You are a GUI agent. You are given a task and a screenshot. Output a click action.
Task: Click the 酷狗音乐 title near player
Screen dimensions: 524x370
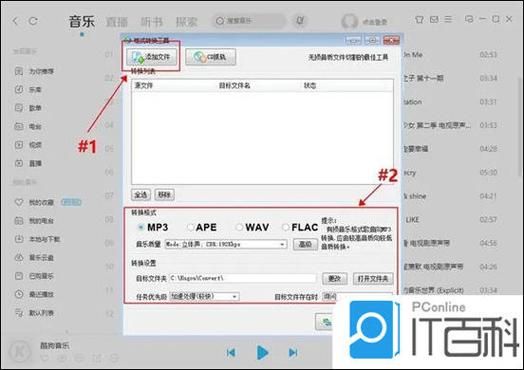55,346
